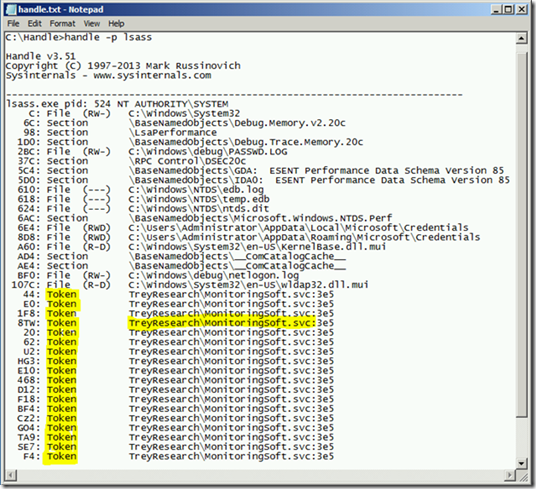Click the 'AppData\Local\Microsoft\Credentials' path
This screenshot has width=536, height=489.
298,228
